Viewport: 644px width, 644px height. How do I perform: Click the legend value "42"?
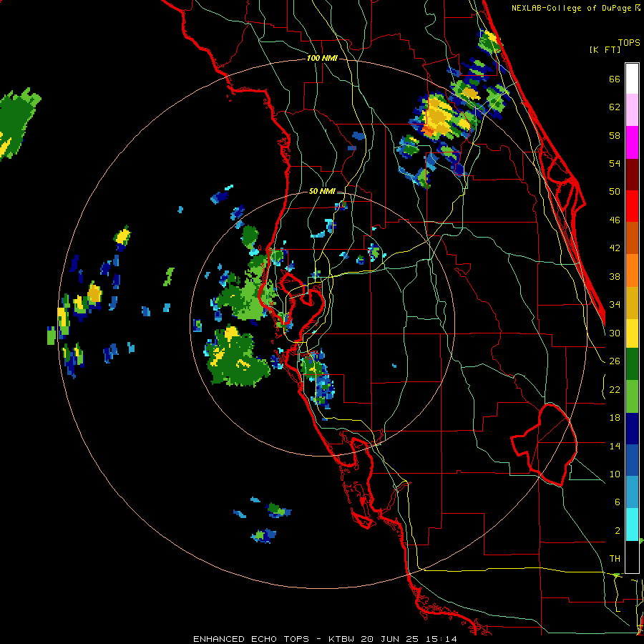click(x=615, y=248)
